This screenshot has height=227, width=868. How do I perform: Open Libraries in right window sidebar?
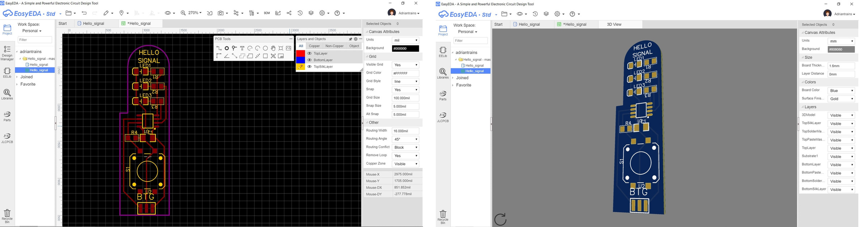tap(443, 74)
